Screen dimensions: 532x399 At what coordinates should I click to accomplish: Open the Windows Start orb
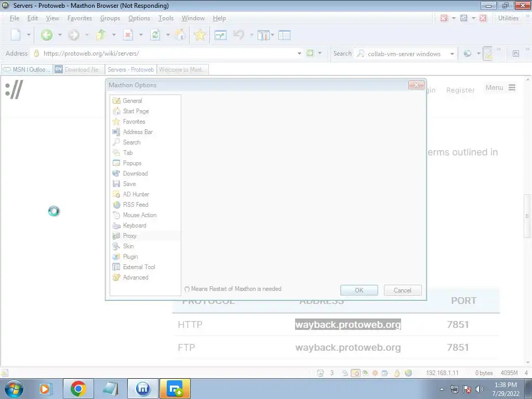14,389
